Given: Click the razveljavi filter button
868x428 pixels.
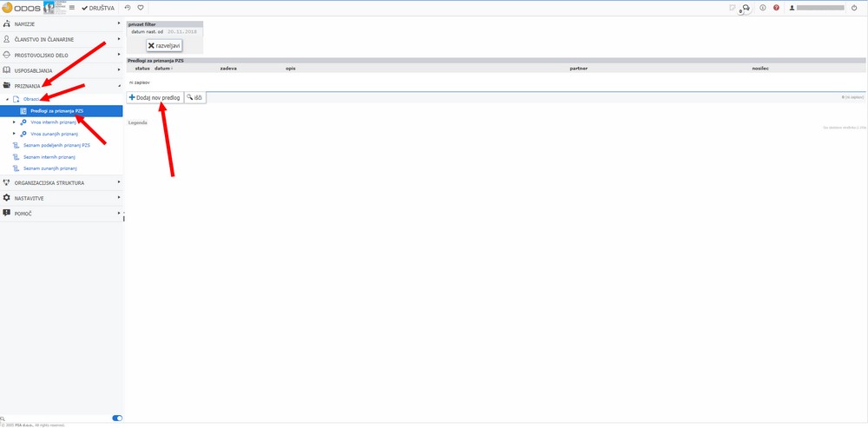Looking at the screenshot, I should 163,45.
